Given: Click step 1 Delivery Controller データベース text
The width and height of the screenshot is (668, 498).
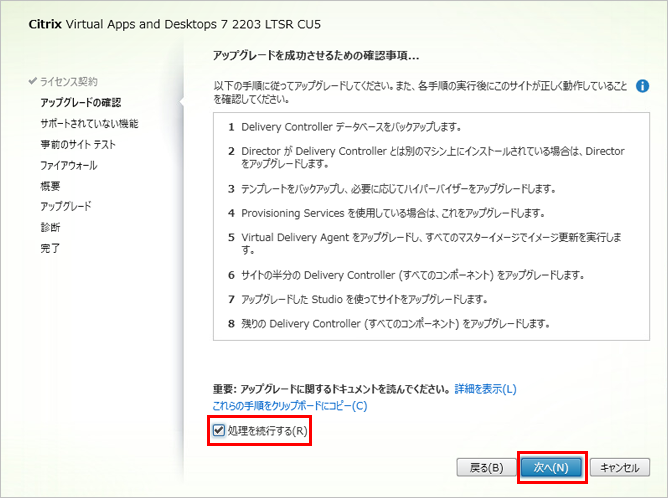Looking at the screenshot, I should [x=351, y=127].
